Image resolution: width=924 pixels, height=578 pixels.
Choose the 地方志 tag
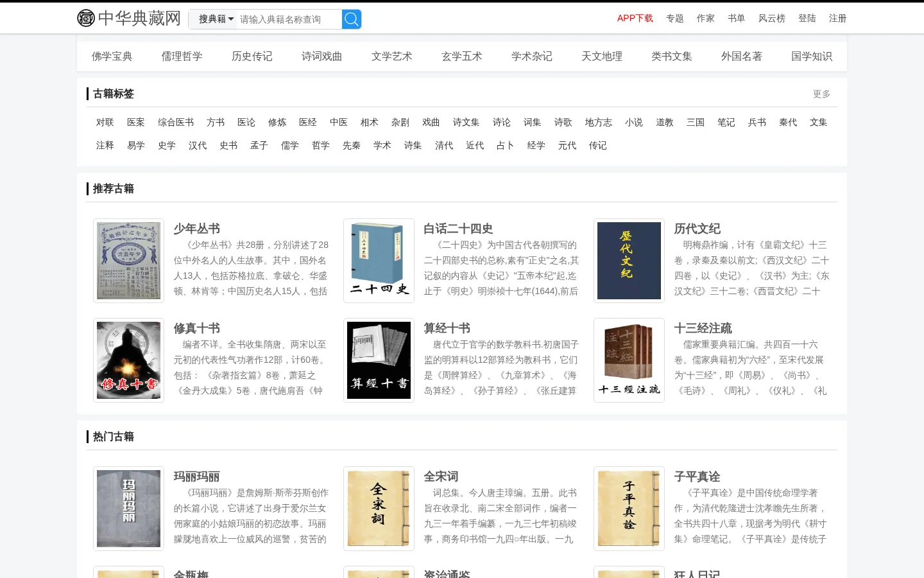point(599,123)
